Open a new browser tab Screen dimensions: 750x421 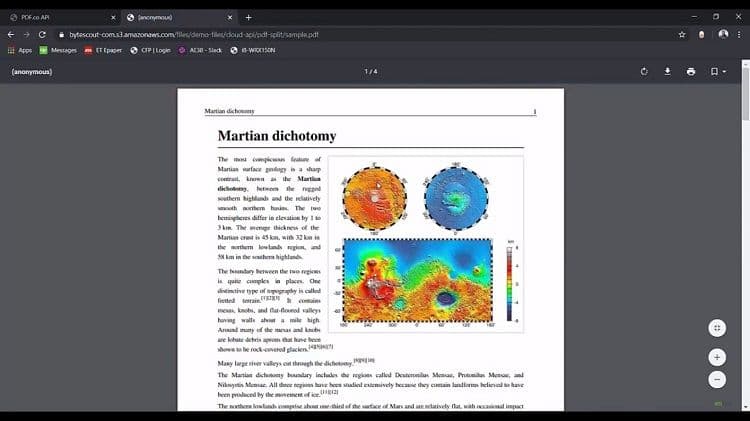(248, 17)
